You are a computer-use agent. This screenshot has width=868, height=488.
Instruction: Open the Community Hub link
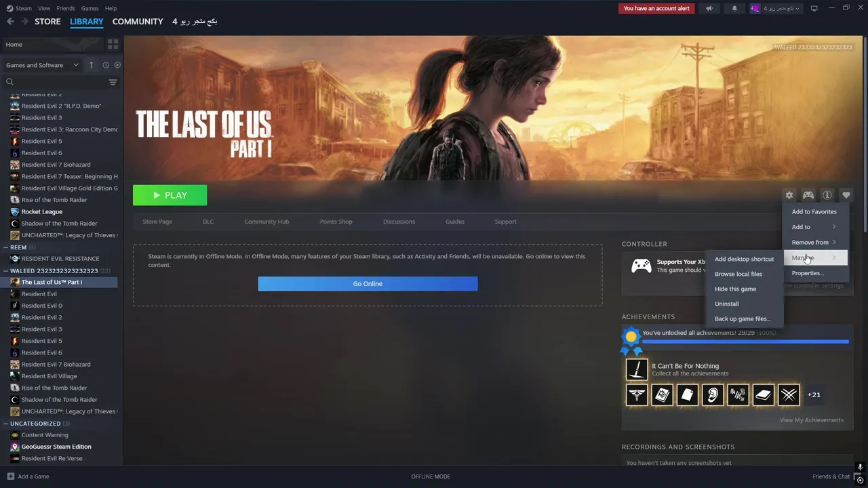point(267,222)
